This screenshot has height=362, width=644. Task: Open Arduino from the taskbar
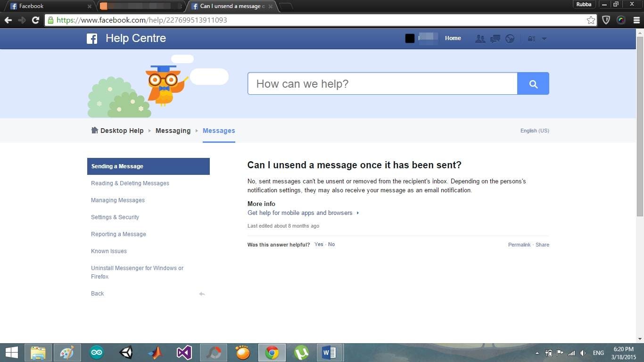(x=96, y=353)
